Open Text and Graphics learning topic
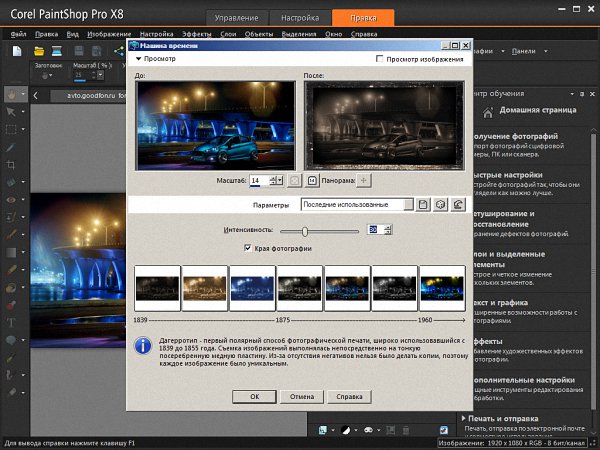 [501, 303]
